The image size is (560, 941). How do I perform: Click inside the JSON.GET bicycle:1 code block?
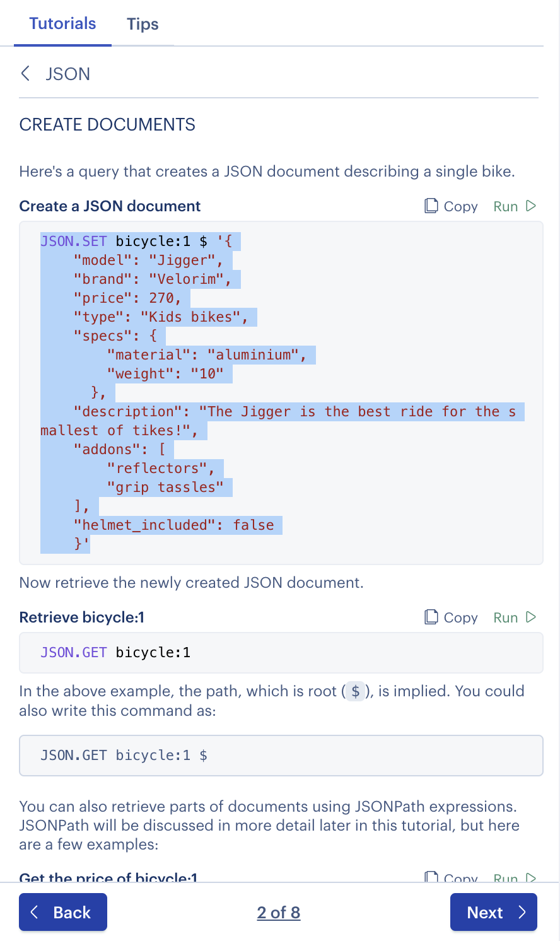point(126,653)
